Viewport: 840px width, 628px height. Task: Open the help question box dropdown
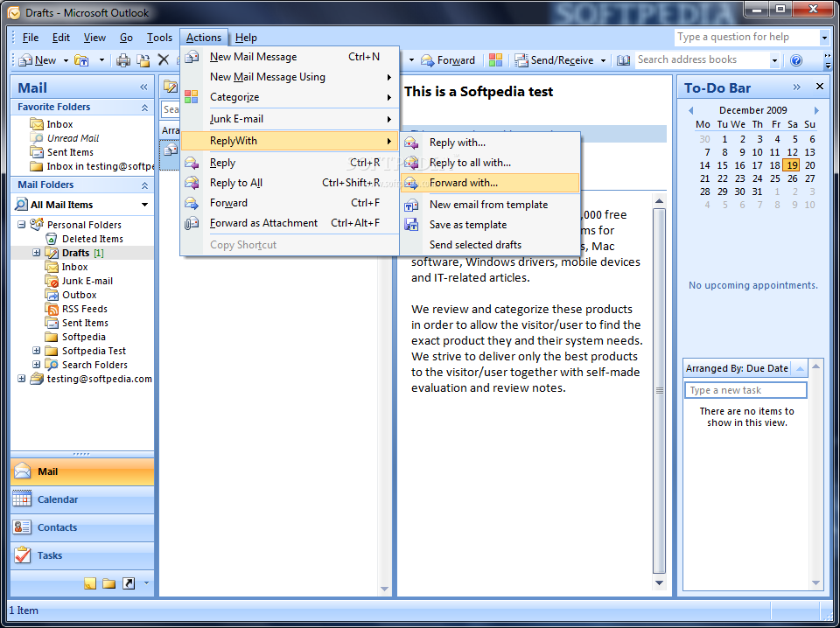pyautogui.click(x=824, y=38)
